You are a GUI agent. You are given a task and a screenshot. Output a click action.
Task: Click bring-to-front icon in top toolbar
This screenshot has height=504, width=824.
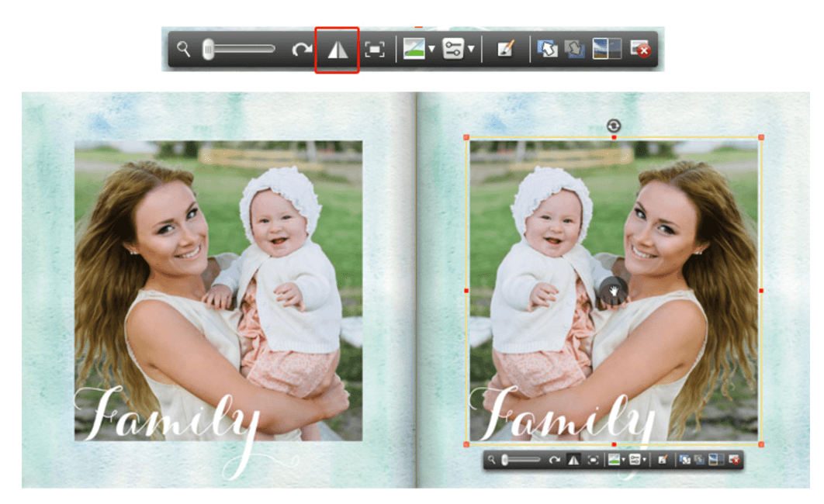[x=547, y=49]
